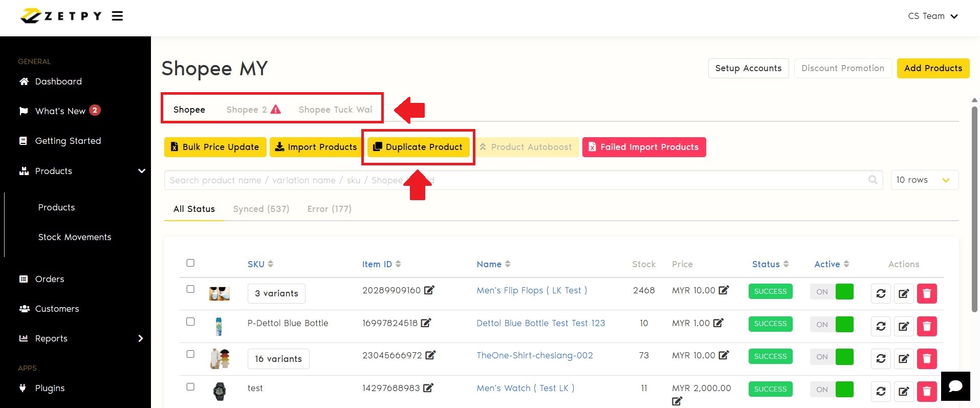Switch to the Shopee Tuck Wai tab
Screen dimensions: 980x408
tap(335, 110)
